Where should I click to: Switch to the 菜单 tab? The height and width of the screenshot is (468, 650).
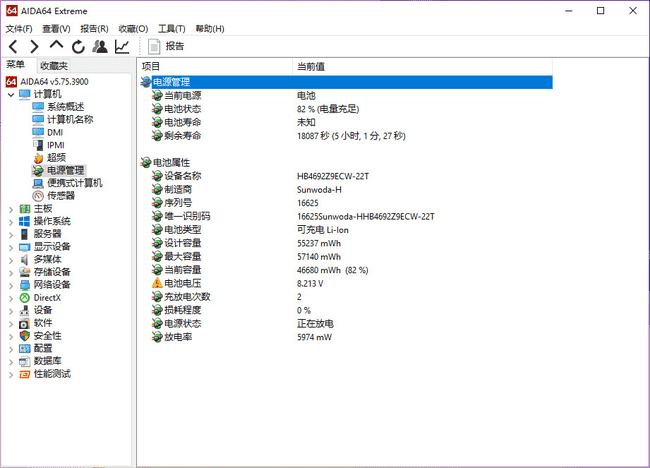pyautogui.click(x=16, y=65)
